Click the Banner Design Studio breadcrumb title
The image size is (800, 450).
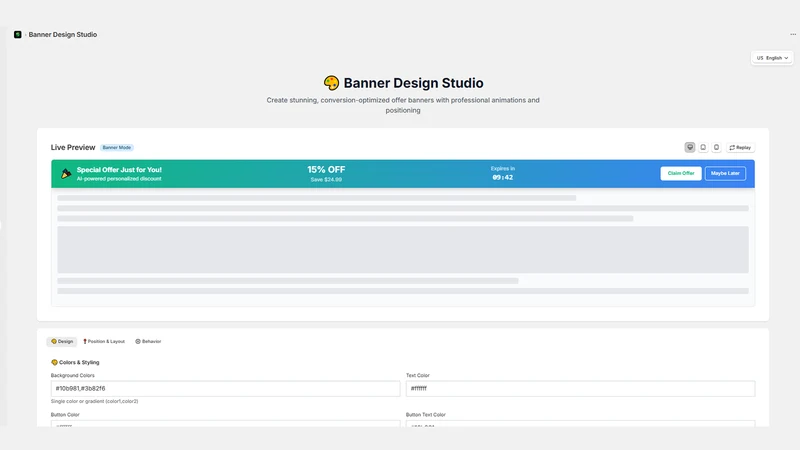tap(63, 35)
